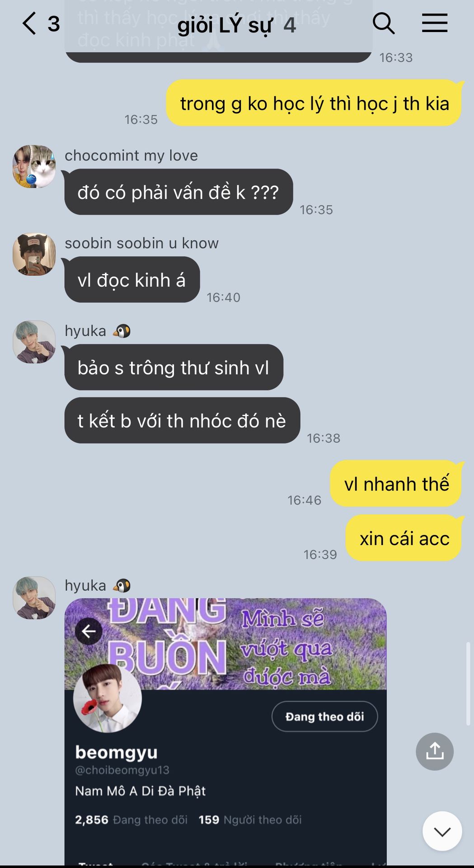474x868 pixels.
Task: Tap hyuka's avatar above the trông thư sinh message
Action: coord(34,342)
